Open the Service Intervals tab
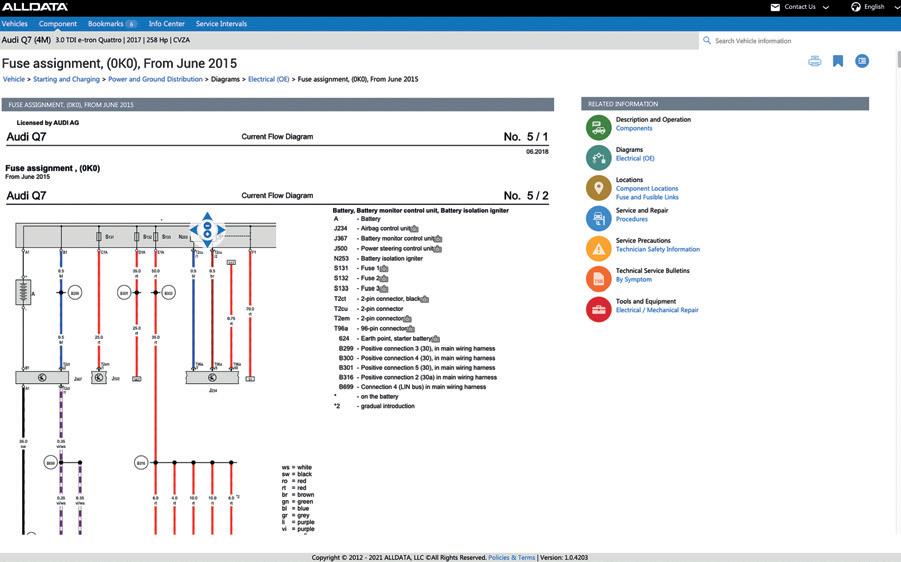The image size is (901, 562). pyautogui.click(x=221, y=24)
